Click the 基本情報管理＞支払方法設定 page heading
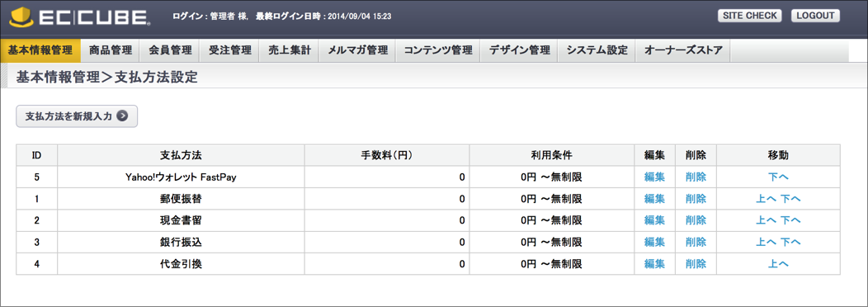The width and height of the screenshot is (868, 307). point(106,77)
